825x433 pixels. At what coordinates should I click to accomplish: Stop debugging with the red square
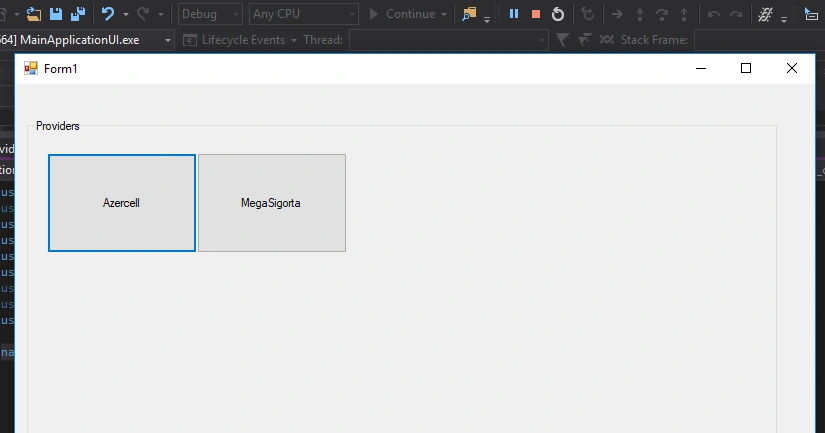point(536,14)
